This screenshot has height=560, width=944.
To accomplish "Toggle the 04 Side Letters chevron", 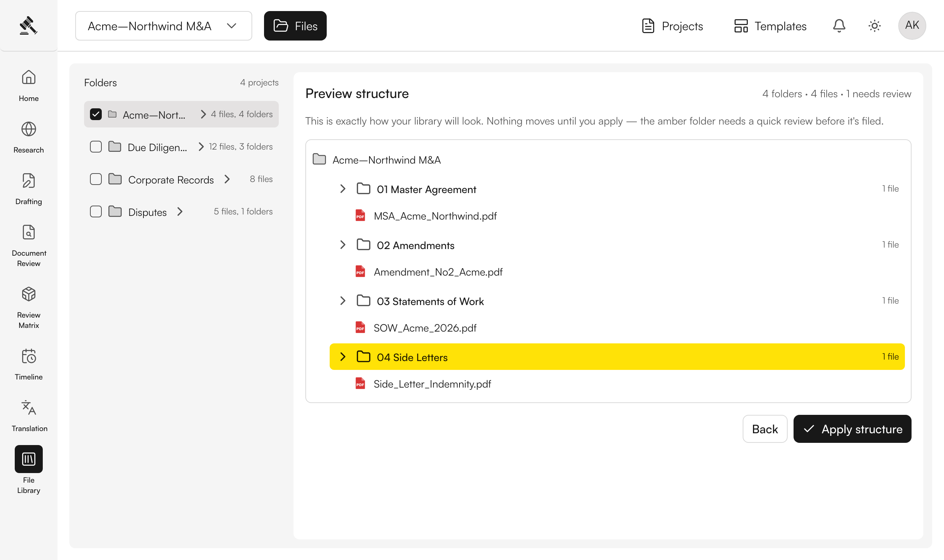I will [x=343, y=357].
